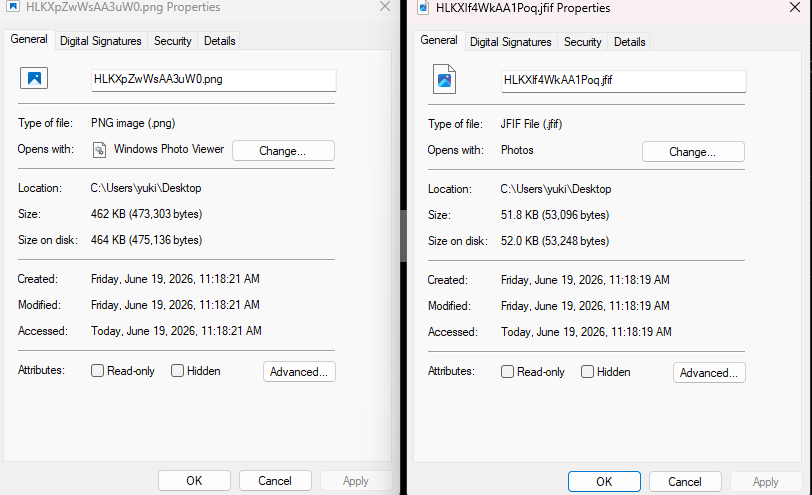Close the jfif Properties window
The height and width of the screenshot is (495, 812).
pos(795,7)
